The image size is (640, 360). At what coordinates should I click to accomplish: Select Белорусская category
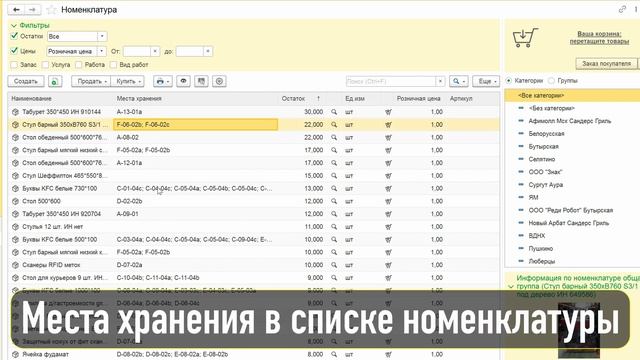(546, 133)
